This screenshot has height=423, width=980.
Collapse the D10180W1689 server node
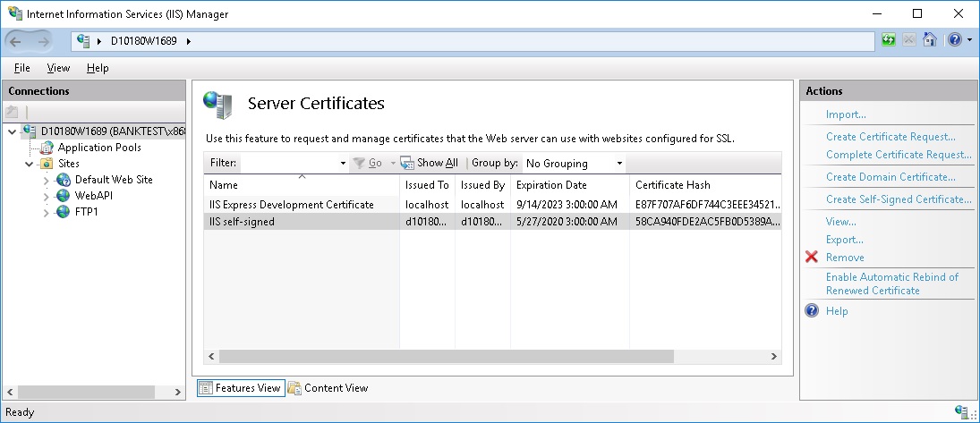[12, 131]
